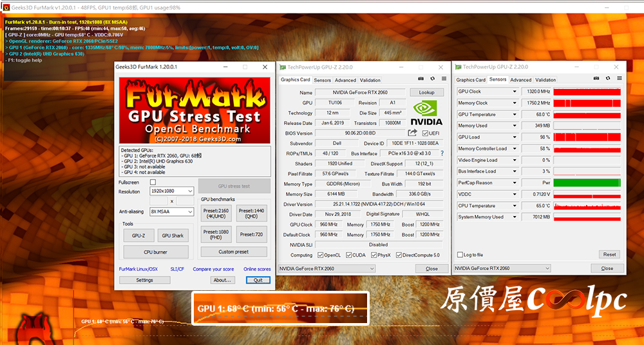Take a screenshot in GPU-Z Graphics Card window
This screenshot has height=345, width=644.
coord(421,79)
